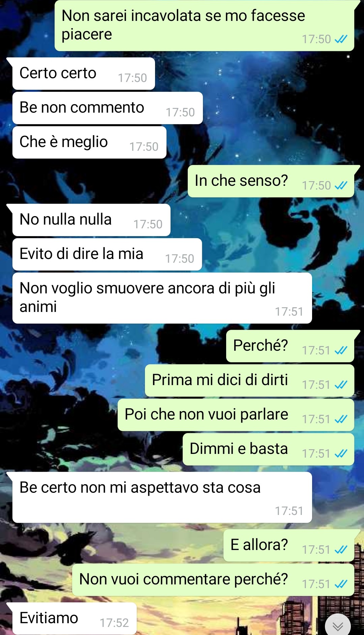364x635 pixels.
Task: Tap the 'Evito di dire la mia' bubble
Action: [107, 254]
